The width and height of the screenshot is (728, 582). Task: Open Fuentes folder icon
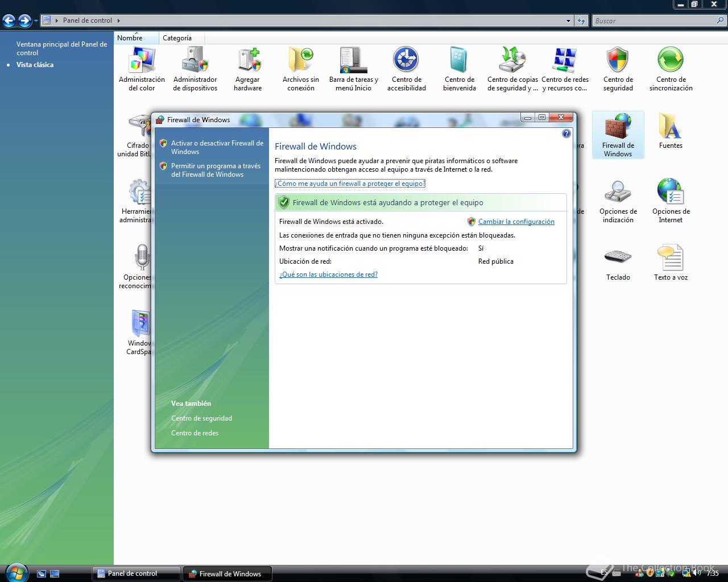pos(671,131)
